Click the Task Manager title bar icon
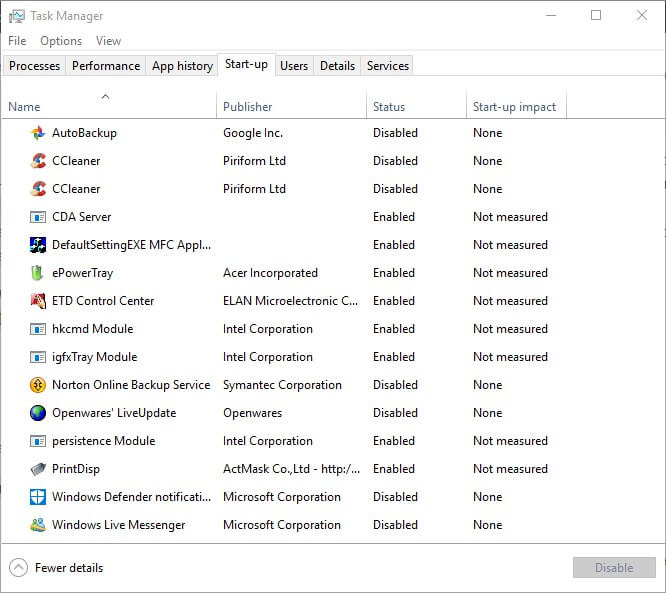The image size is (666, 593). (x=17, y=17)
